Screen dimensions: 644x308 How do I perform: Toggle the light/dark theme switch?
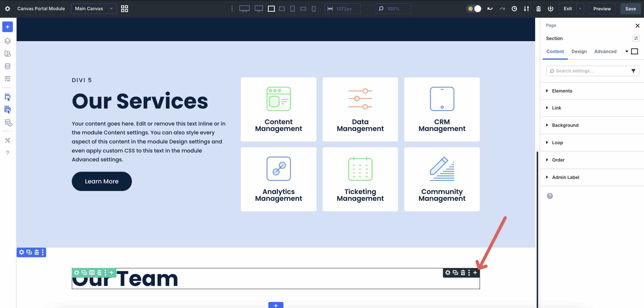pos(474,9)
